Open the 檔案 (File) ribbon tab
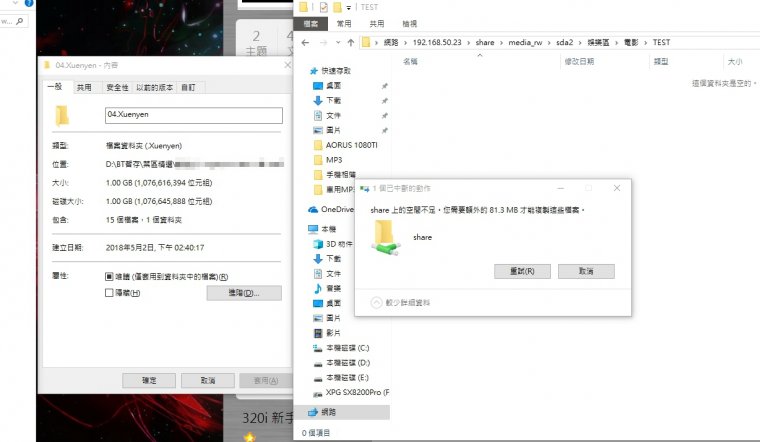The image size is (760, 442). click(311, 23)
